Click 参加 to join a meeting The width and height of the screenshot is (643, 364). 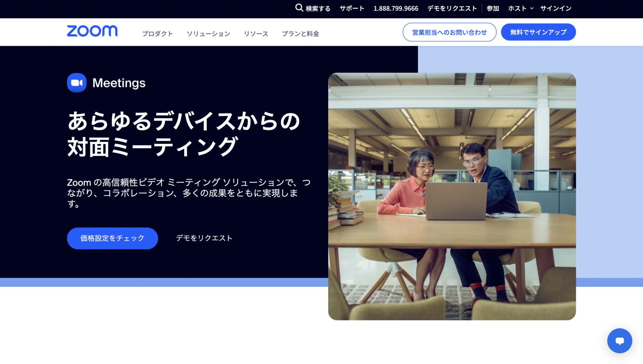pyautogui.click(x=493, y=8)
